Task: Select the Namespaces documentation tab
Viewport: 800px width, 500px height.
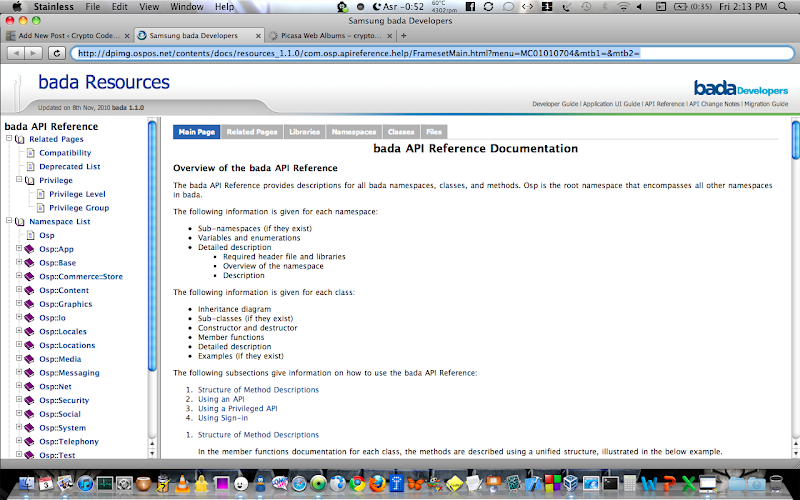Action: tap(354, 132)
